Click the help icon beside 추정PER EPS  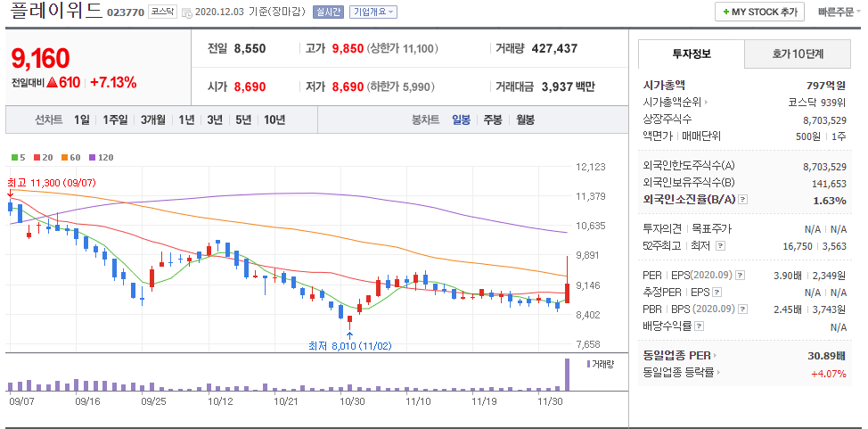[717, 293]
